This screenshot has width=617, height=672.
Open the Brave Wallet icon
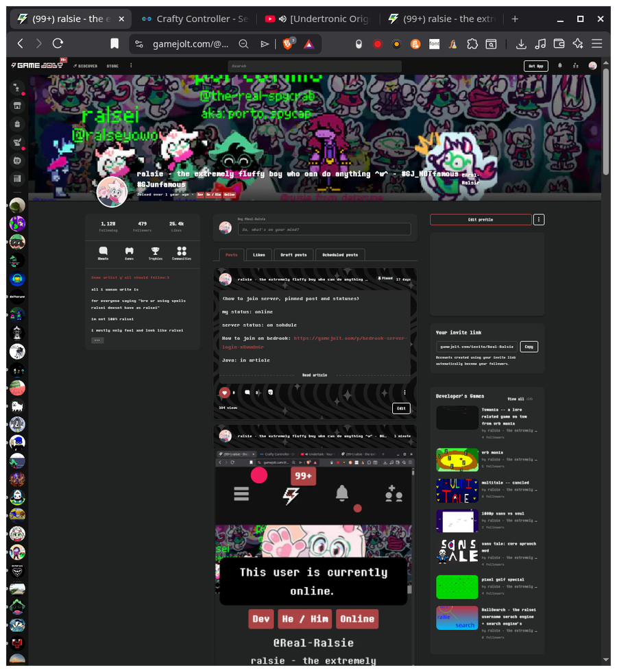point(559,44)
